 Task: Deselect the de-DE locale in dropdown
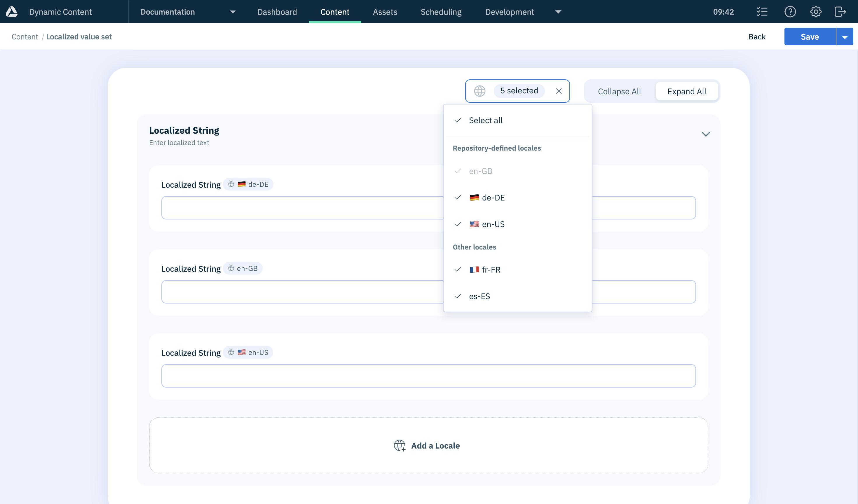pos(517,198)
